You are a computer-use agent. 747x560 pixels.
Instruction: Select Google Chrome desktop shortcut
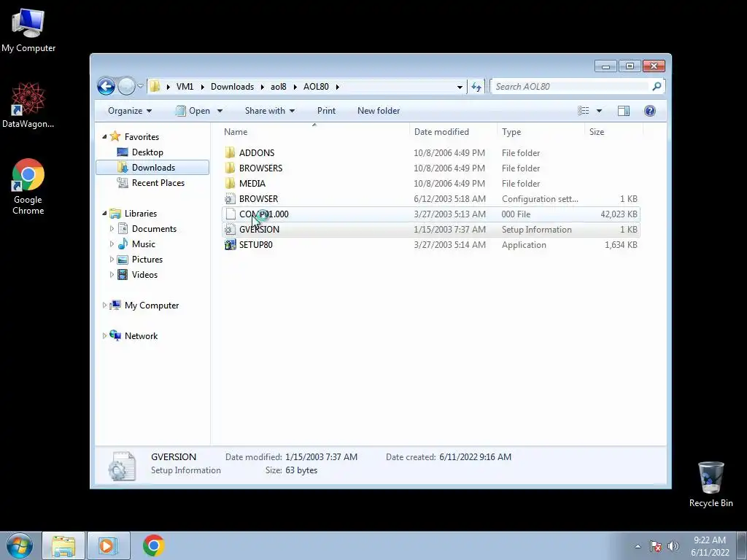pyautogui.click(x=28, y=187)
